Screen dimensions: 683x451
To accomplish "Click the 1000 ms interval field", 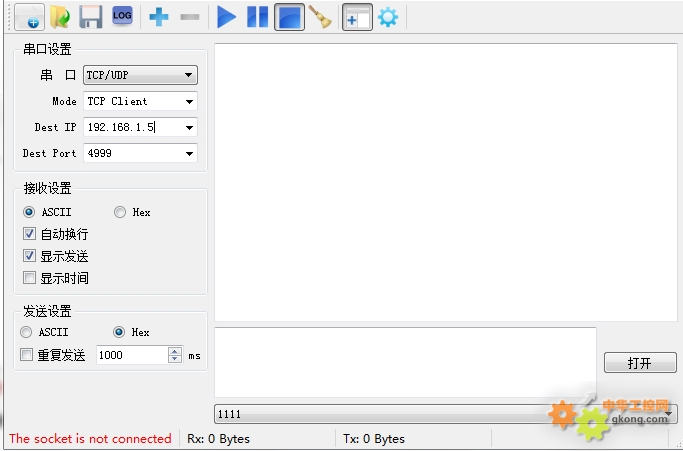I will coord(132,355).
